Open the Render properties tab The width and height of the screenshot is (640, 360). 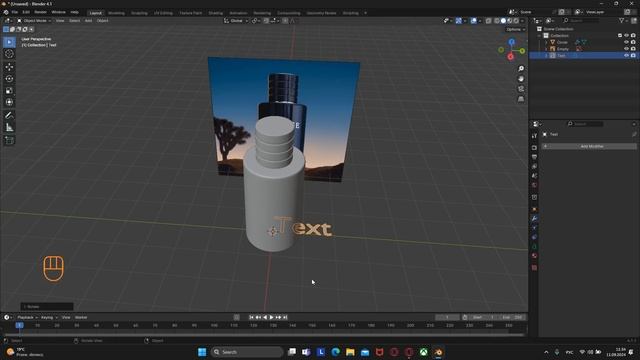(534, 147)
